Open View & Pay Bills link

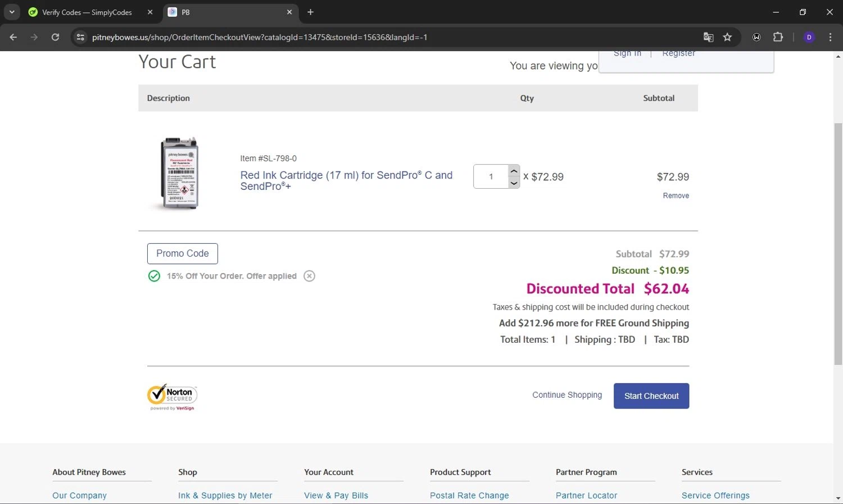tap(336, 496)
